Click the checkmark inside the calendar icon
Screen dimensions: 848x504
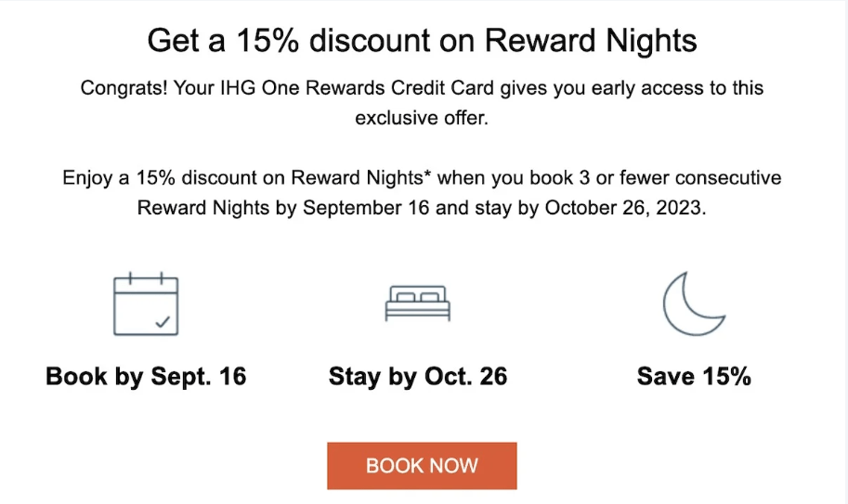pyautogui.click(x=163, y=322)
